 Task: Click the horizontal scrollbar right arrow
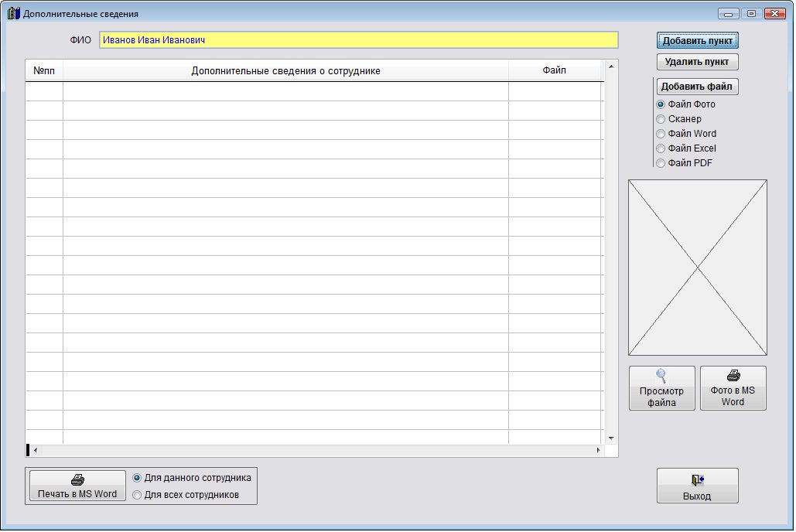[599, 450]
